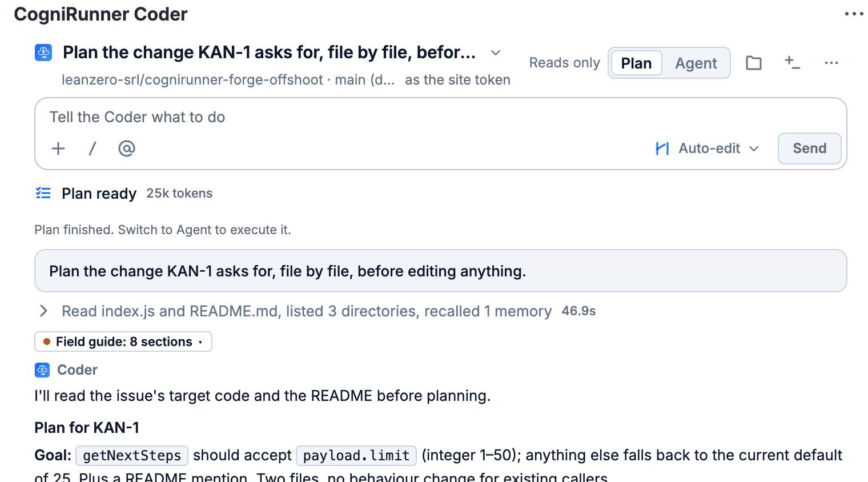The width and height of the screenshot is (868, 482).
Task: Open session more options ellipsis
Action: click(831, 63)
